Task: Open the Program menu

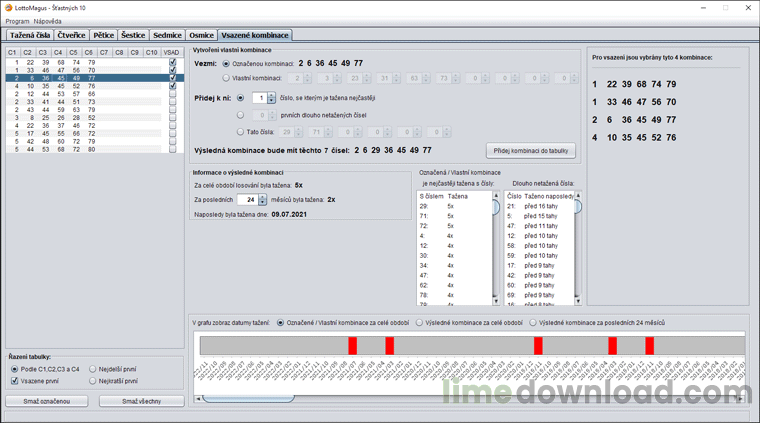Action: click(17, 21)
